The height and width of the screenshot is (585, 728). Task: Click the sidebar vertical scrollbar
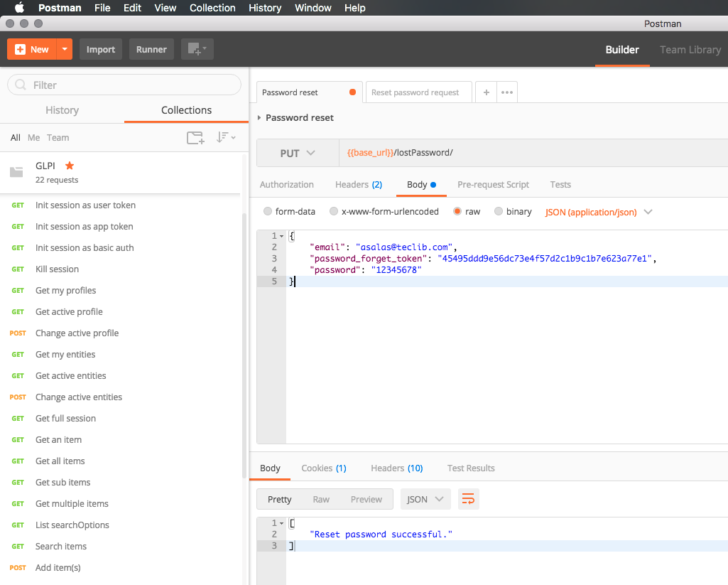tap(244, 346)
